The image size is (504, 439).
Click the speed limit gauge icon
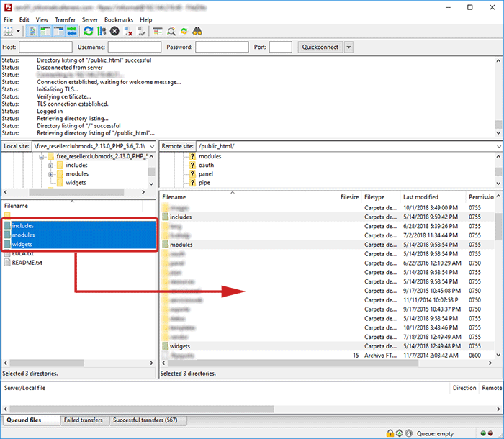pos(408,433)
